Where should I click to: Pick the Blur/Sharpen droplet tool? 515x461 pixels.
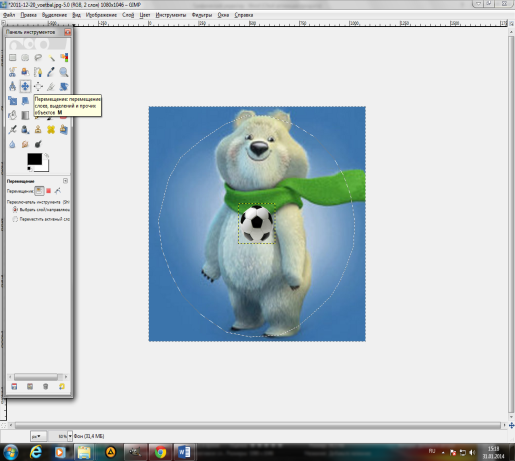[x=12, y=144]
